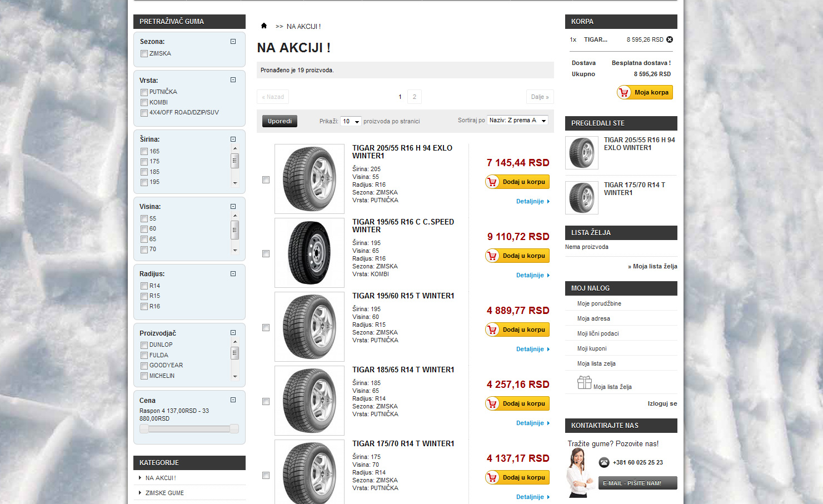Image resolution: width=823 pixels, height=504 pixels.
Task: Open TIGAR 205/55 R16 product image
Action: (310, 179)
